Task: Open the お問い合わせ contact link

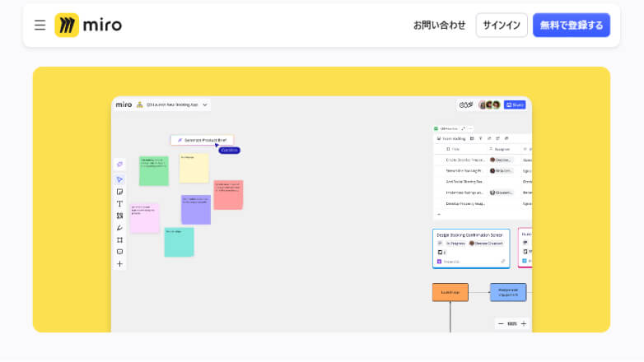Action: 439,25
